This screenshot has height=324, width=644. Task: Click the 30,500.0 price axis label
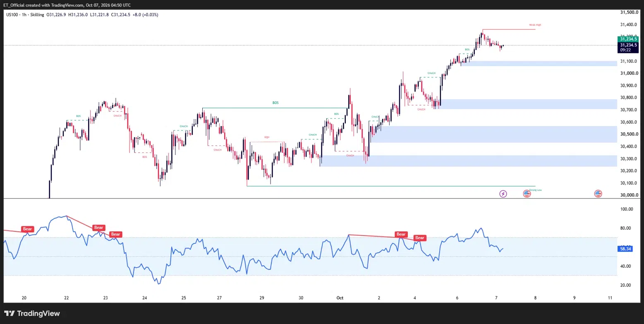click(x=629, y=134)
